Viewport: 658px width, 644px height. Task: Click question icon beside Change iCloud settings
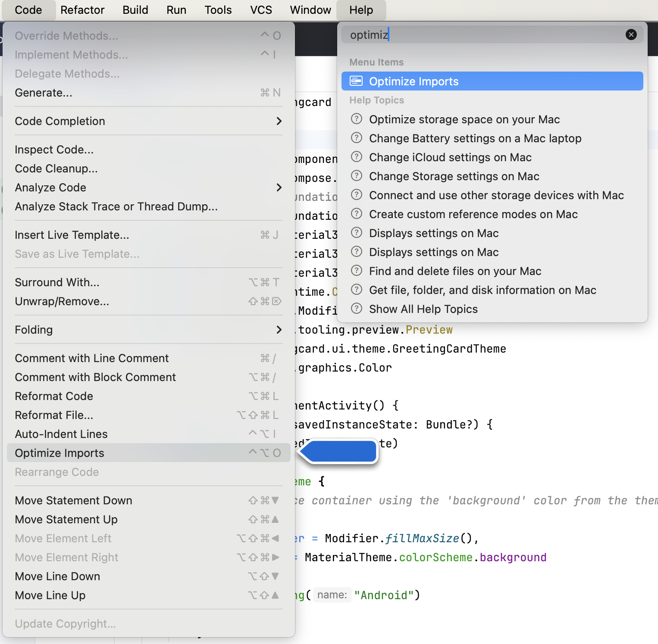[356, 157]
